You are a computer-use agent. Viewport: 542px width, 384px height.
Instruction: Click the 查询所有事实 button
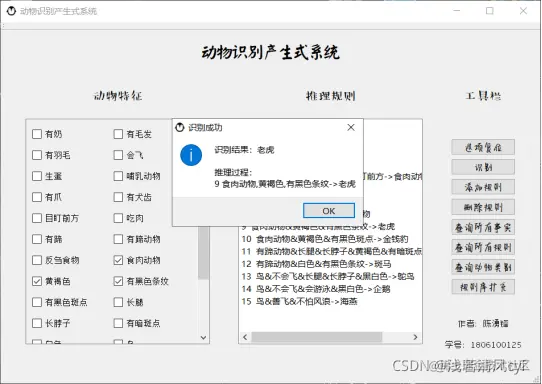[483, 227]
